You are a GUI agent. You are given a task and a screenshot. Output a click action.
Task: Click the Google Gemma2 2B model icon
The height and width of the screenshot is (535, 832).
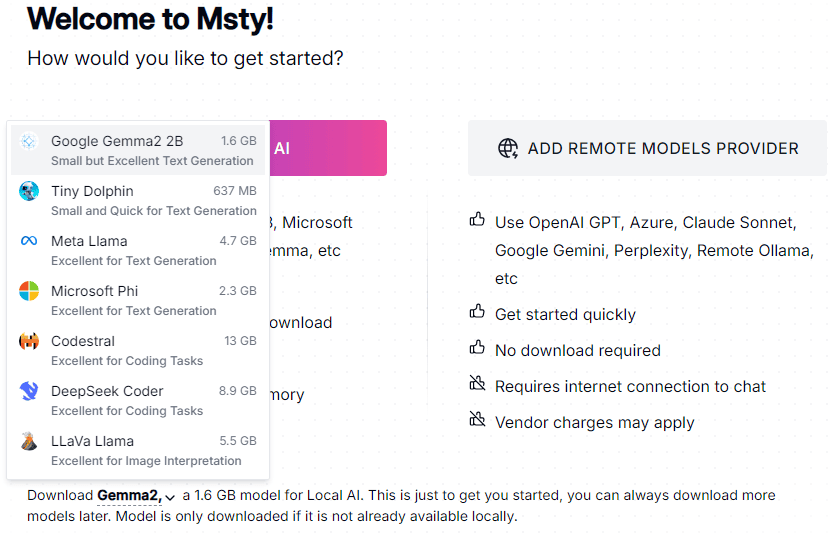click(x=29, y=141)
